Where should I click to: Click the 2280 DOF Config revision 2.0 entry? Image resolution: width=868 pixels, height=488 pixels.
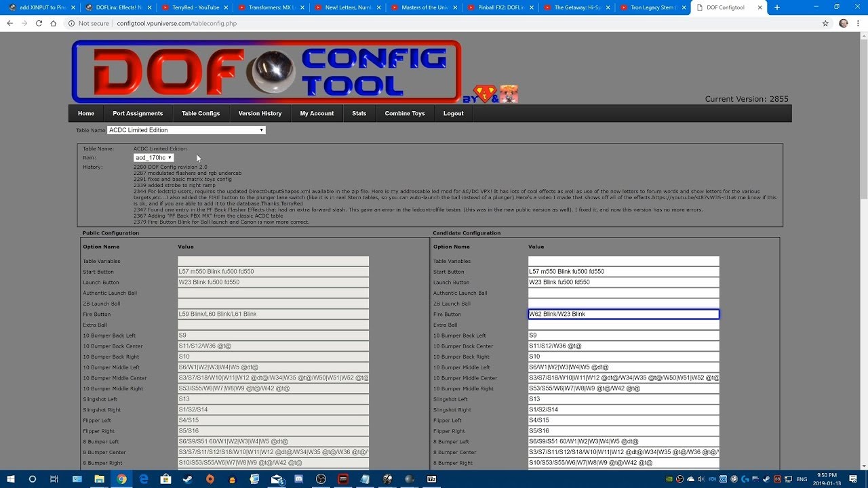click(x=170, y=167)
